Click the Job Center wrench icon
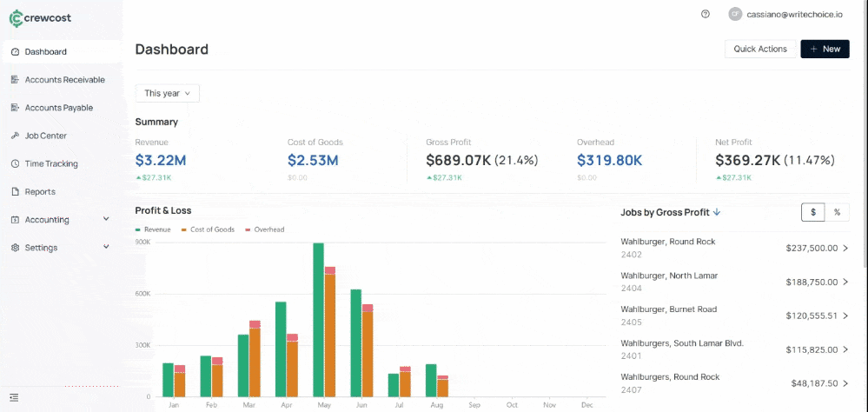The image size is (868, 412). (x=16, y=136)
